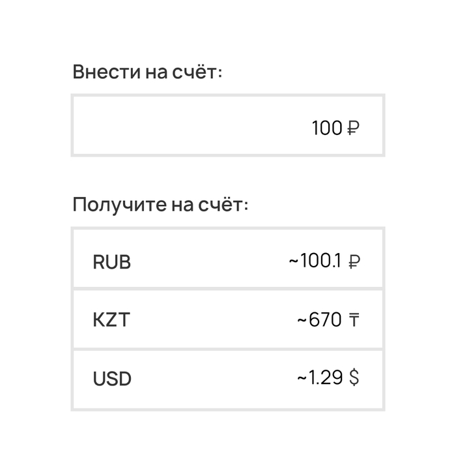Click the ~670 amount value
456x476 pixels.
pos(319,320)
